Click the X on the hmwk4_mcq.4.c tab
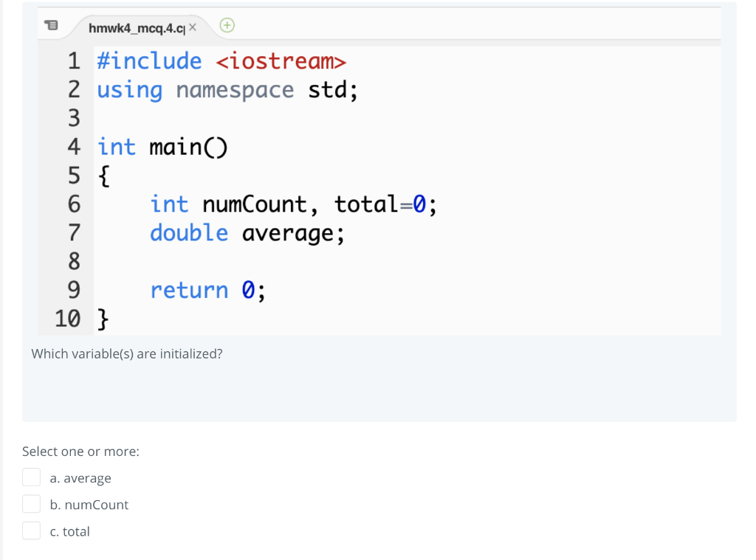The height and width of the screenshot is (560, 756). point(192,25)
